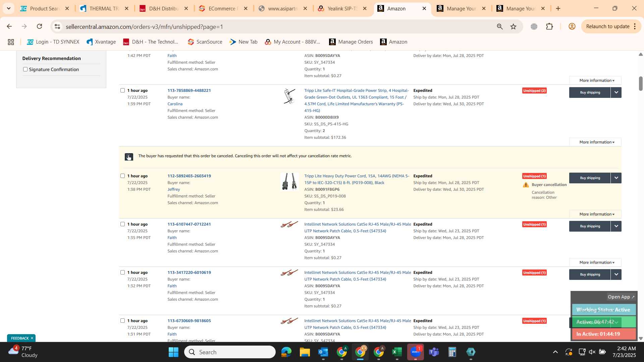Open Zoom from taskbar
The height and width of the screenshot is (362, 644).
click(x=416, y=352)
